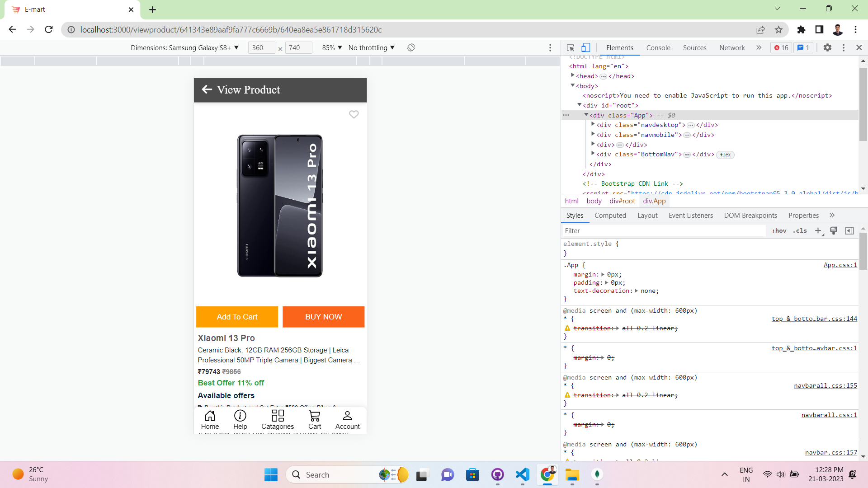868x488 pixels.
Task: Click the Help icon in bottom navbar
Action: [240, 419]
